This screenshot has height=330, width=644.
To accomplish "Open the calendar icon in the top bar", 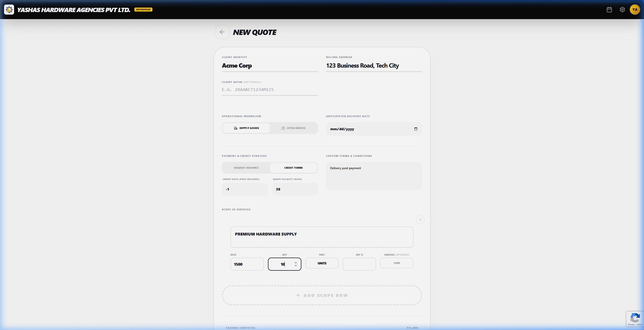I will (x=609, y=10).
